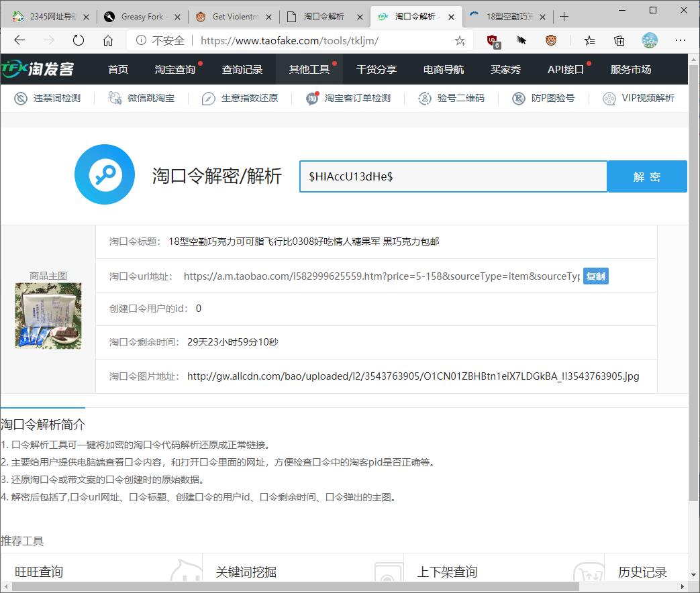Open the browser settings ellipsis menu

[681, 41]
